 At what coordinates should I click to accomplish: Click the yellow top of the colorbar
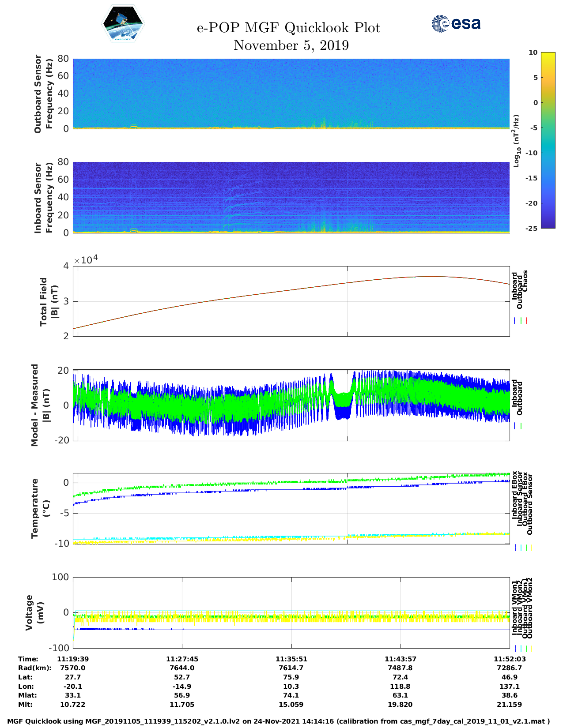pos(548,55)
